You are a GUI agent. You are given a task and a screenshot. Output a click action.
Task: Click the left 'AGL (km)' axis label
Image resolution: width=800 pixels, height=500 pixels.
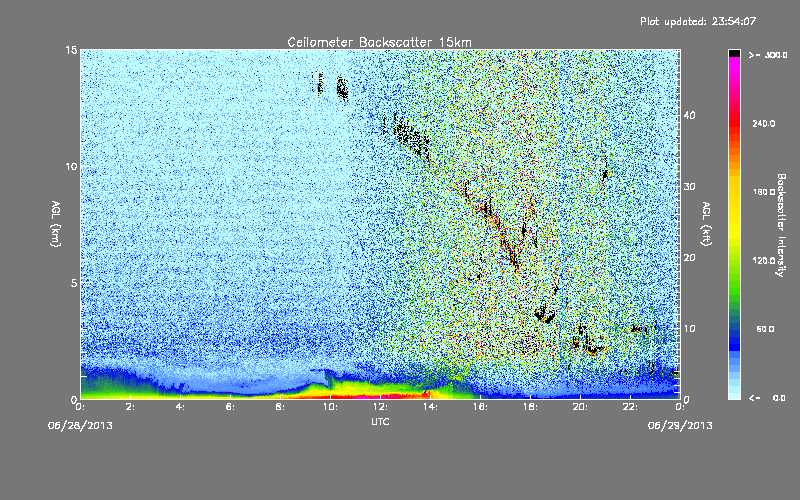tap(56, 223)
